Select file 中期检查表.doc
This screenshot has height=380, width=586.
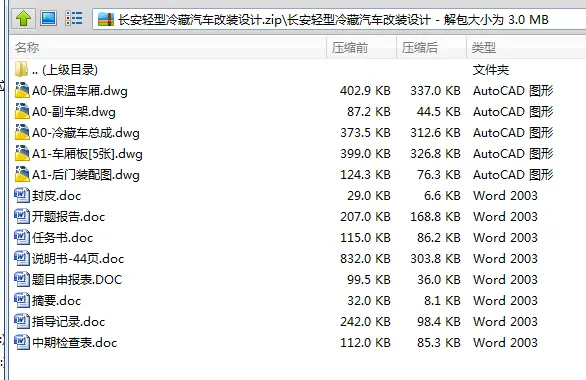pyautogui.click(x=74, y=342)
